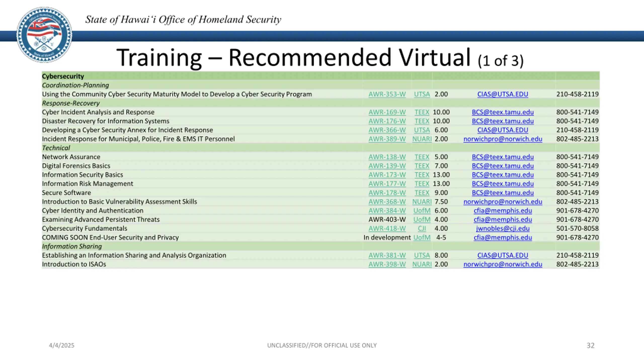Open the AWR-139-W Digital Forensics link
The image size is (644, 362).
(387, 166)
